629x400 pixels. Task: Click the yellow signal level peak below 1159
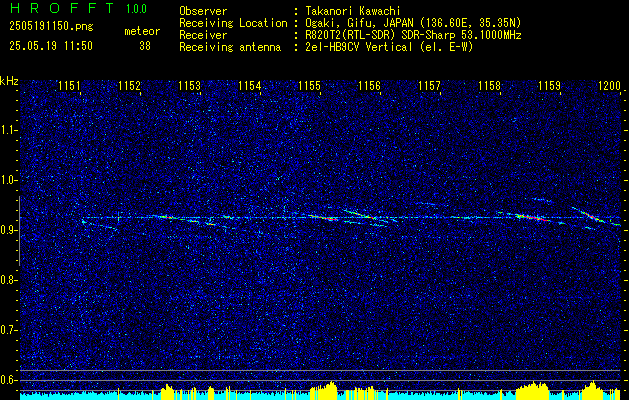532,391
